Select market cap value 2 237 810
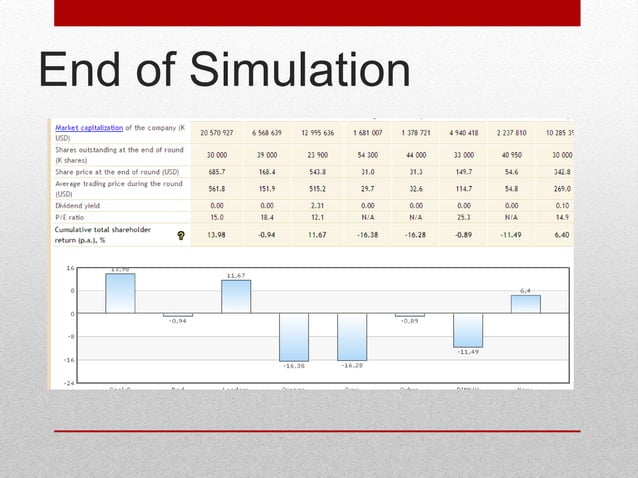Screen dimensions: 638x478 [x=511, y=133]
